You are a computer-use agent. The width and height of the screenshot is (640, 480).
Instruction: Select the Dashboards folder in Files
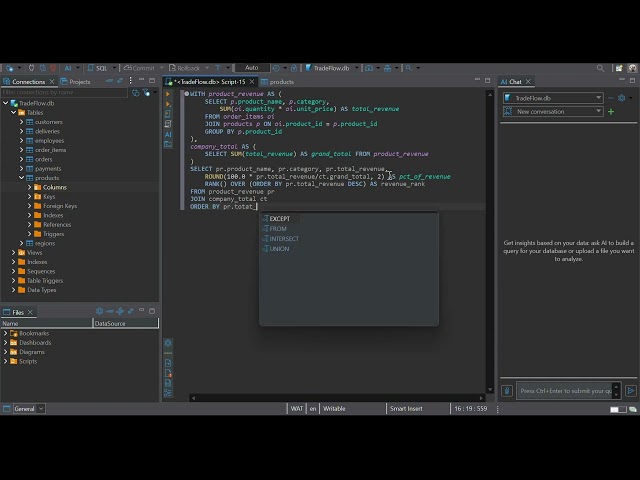point(35,342)
